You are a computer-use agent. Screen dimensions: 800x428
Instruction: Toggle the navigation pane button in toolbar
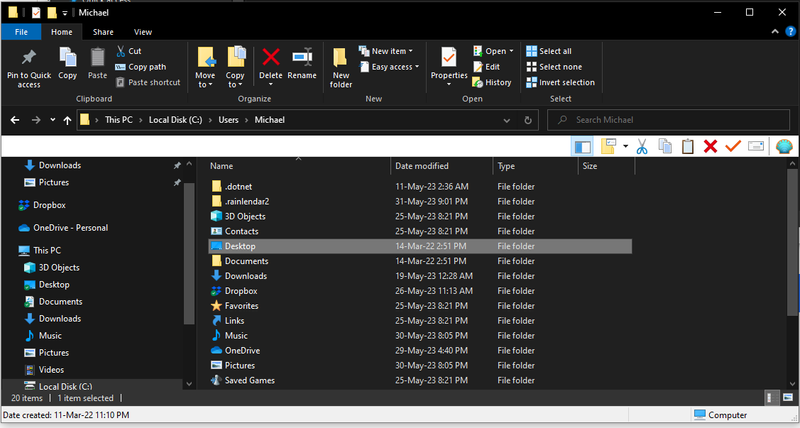[583, 147]
